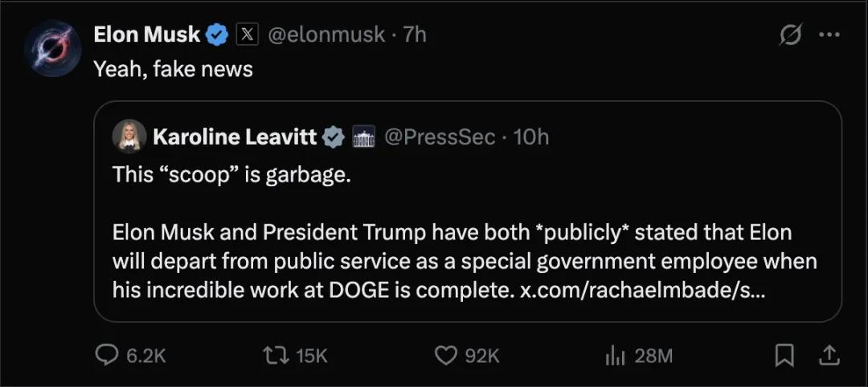868x387 pixels.
Task: Click Karoline Leavitt's gray verified badge
Action: coord(334,137)
